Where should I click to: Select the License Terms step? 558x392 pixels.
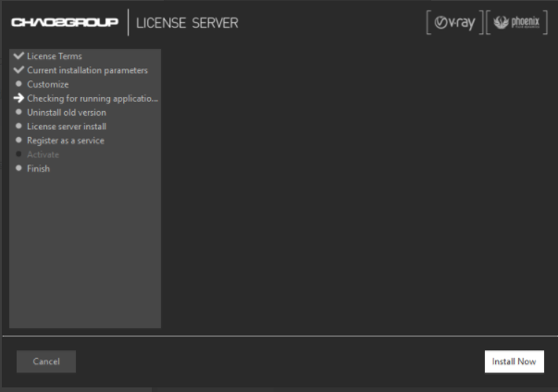55,56
